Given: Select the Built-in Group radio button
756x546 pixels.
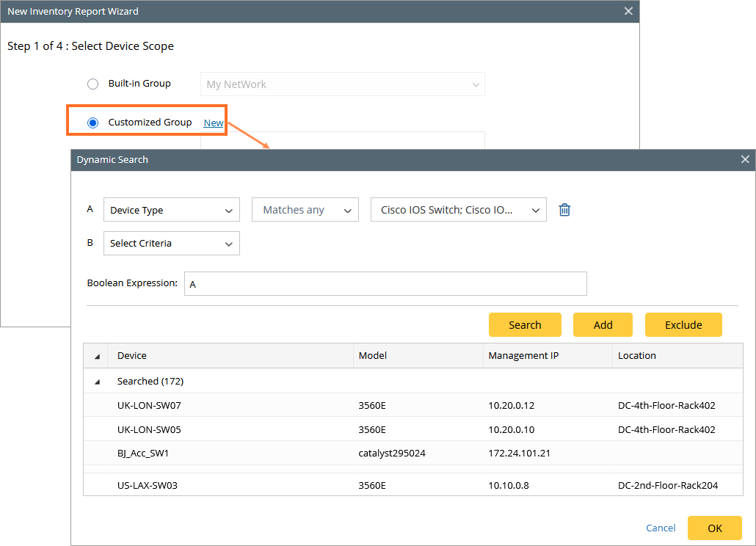Looking at the screenshot, I should (x=92, y=84).
